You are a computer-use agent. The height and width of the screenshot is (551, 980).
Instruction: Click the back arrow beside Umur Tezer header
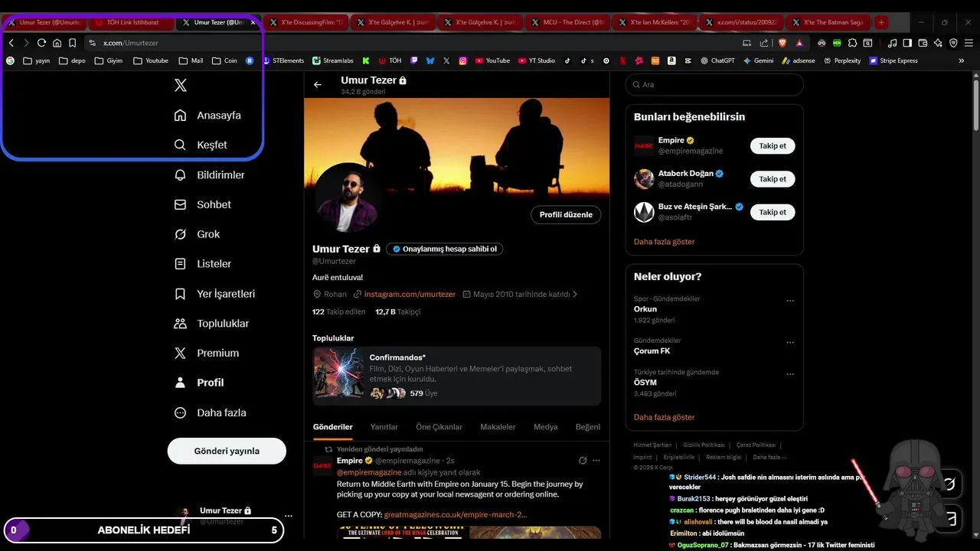(x=318, y=85)
